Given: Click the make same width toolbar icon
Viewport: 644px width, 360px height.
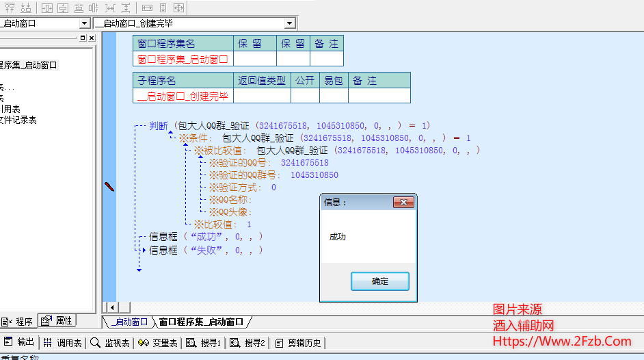Looking at the screenshot, I should click(x=147, y=8).
